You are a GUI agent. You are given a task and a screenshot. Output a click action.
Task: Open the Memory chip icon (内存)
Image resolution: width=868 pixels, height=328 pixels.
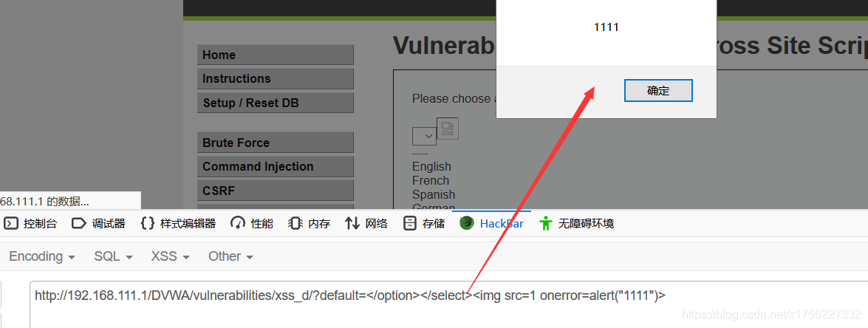click(x=295, y=223)
